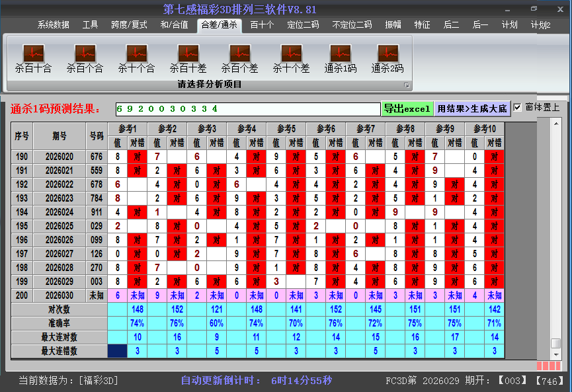Click the prediction result number field

click(x=247, y=108)
